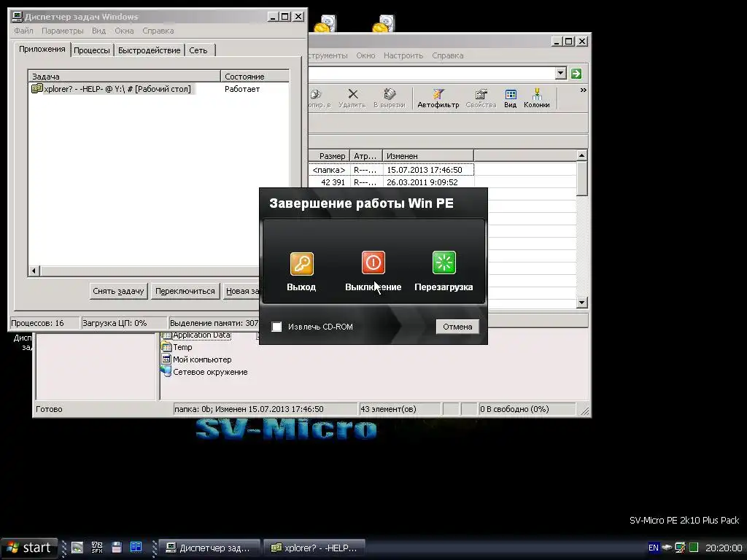Click the up scroll arrow in the xplorer file list

[581, 155]
